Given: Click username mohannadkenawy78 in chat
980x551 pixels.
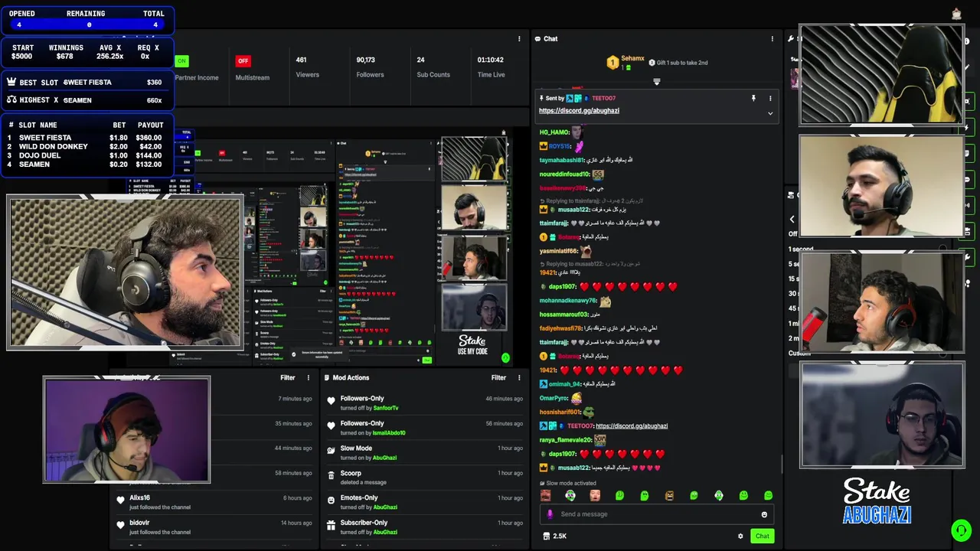Looking at the screenshot, I should click(567, 301).
